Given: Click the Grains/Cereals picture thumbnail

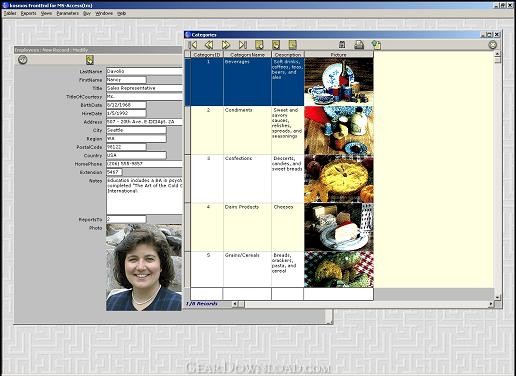Looking at the screenshot, I should [x=339, y=269].
